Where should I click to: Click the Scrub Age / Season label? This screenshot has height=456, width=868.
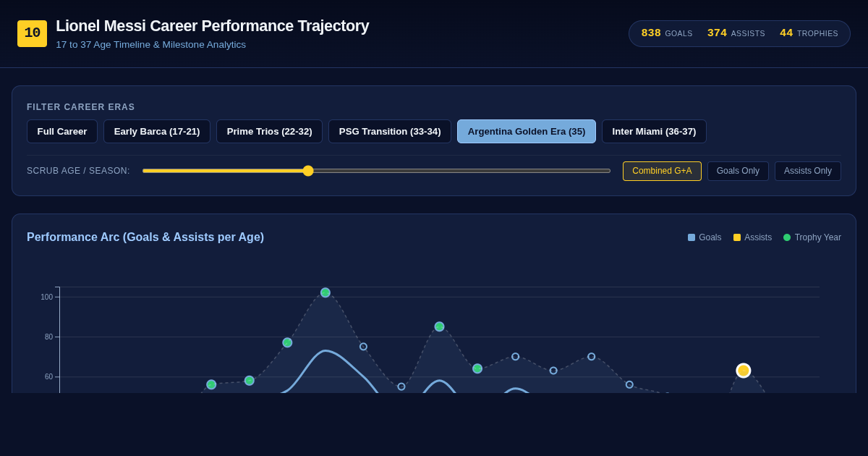coord(78,171)
